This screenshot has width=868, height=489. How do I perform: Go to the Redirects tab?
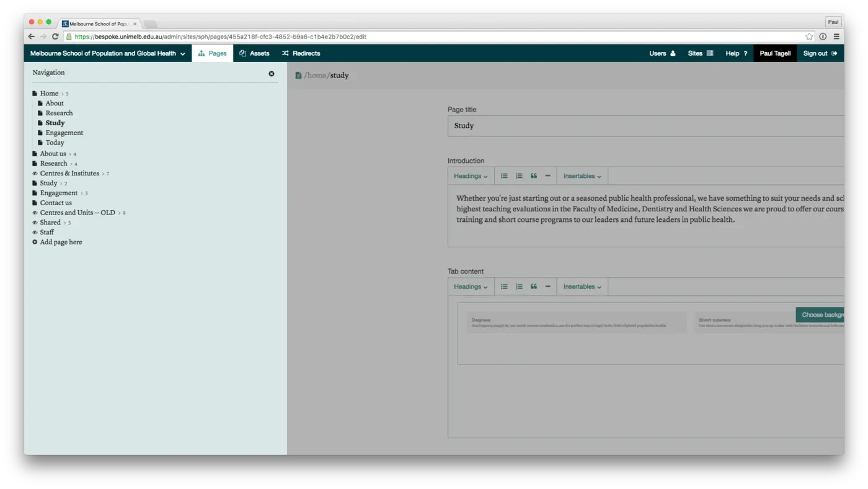(301, 53)
